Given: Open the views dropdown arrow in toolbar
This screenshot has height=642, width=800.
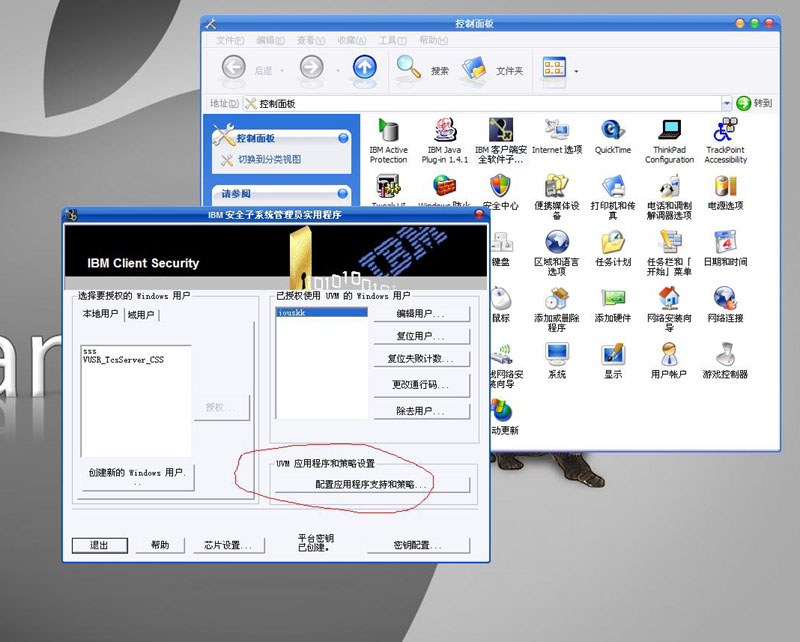Looking at the screenshot, I should pos(577,71).
